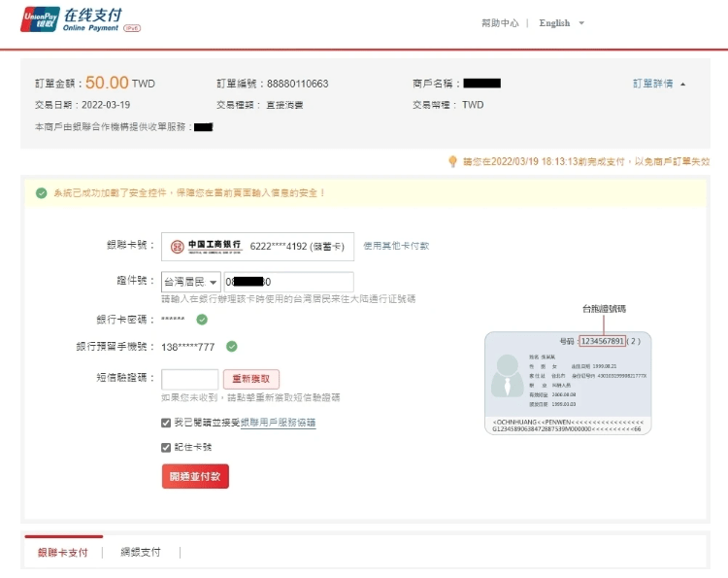Viewport: 728px width, 578px height.
Task: Click the sample Taiwan ID card image
Action: pos(568,383)
